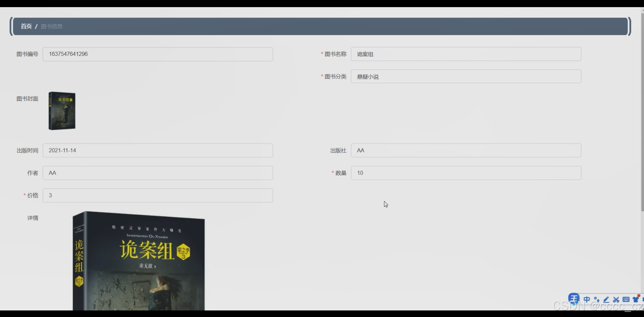Viewport: 644px width, 317px height.
Task: Open the IME soft keyboard icon
Action: coord(626,299)
